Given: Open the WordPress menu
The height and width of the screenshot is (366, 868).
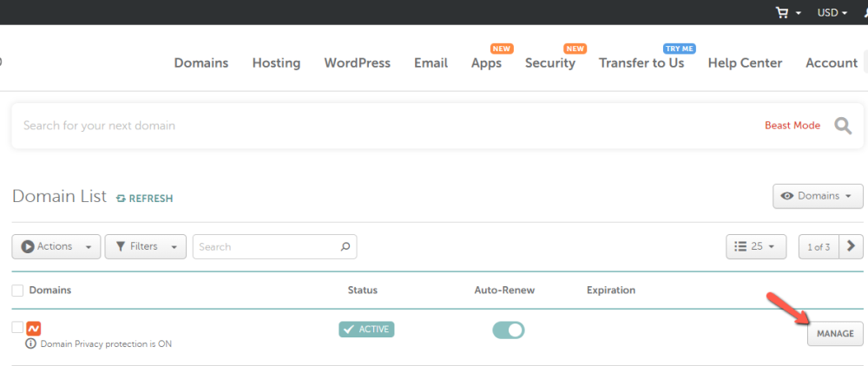Looking at the screenshot, I should tap(357, 63).
